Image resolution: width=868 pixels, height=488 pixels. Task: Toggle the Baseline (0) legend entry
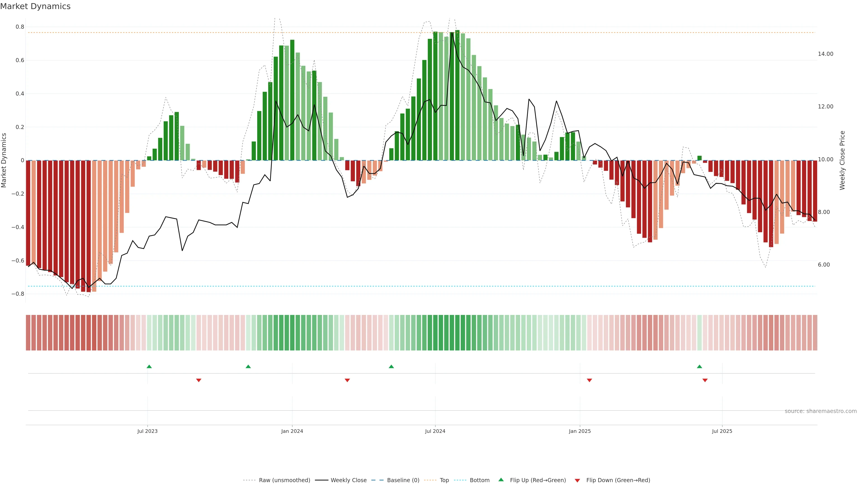tap(403, 480)
